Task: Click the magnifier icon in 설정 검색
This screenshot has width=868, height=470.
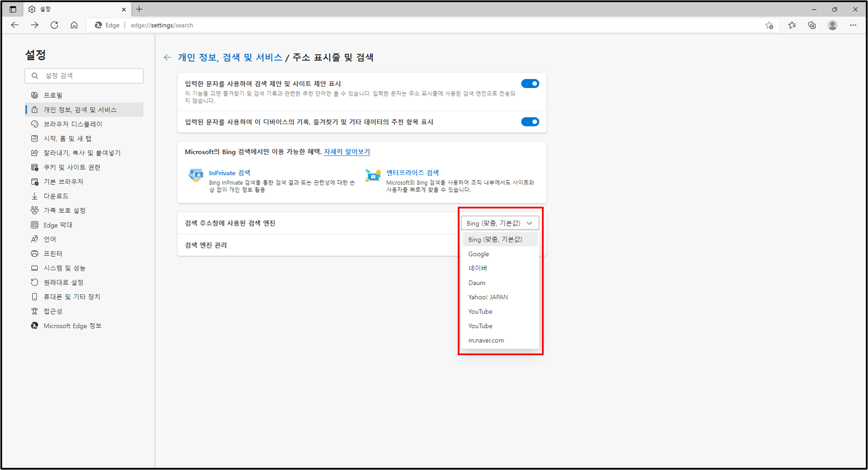Action: point(35,76)
